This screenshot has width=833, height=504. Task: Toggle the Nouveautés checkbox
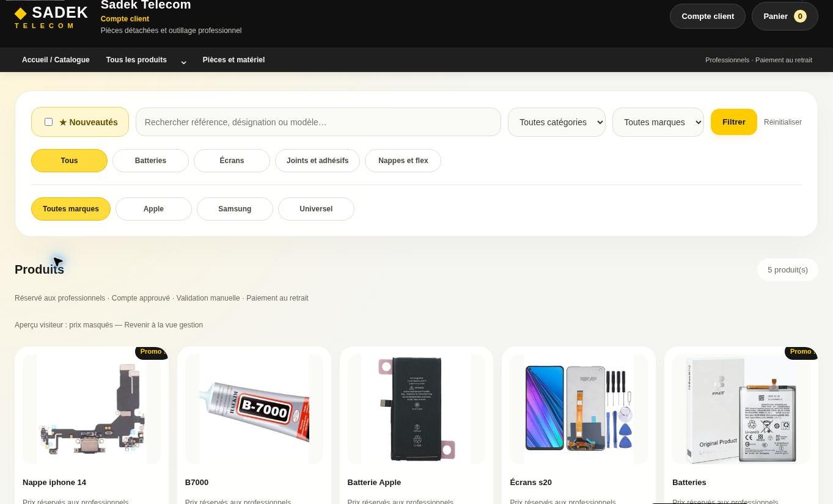48,122
